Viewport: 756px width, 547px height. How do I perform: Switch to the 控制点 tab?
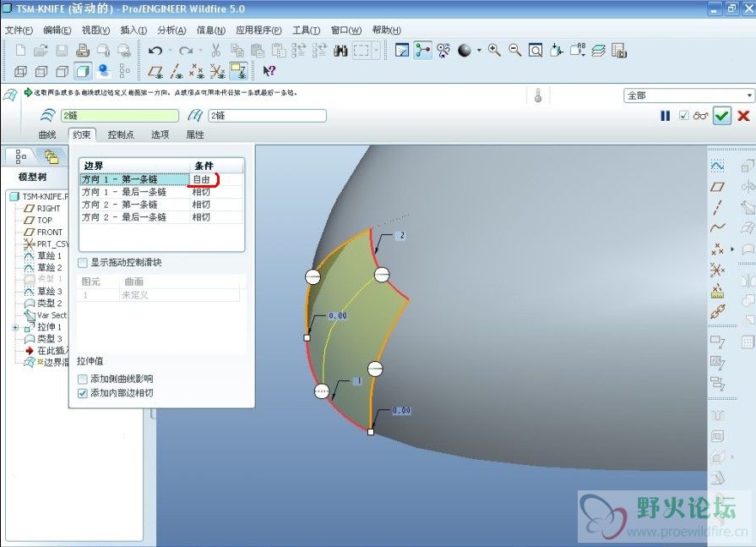(121, 134)
